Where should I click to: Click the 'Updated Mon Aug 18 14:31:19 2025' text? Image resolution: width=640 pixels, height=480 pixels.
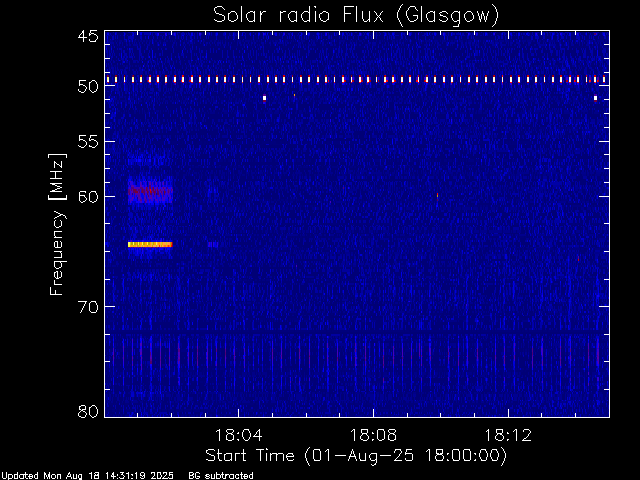point(88,476)
